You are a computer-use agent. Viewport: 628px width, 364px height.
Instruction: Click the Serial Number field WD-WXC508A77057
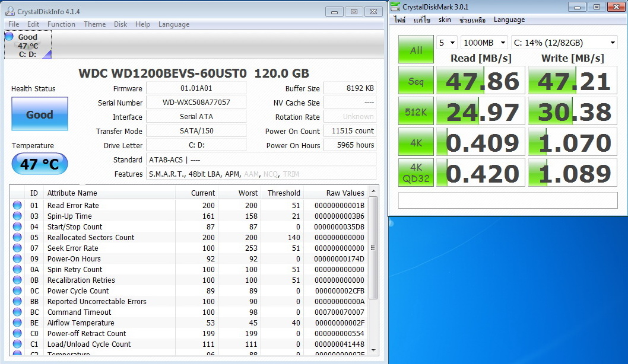point(196,103)
